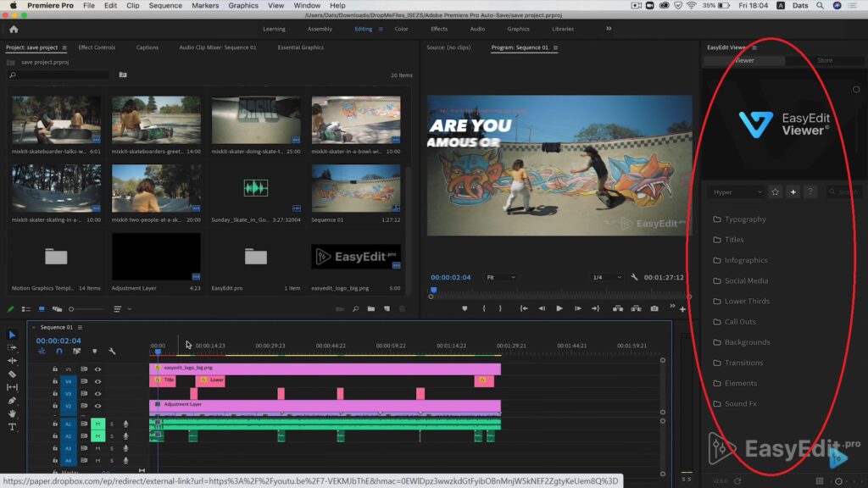
Task: Open the Fit zoom level dropdown
Action: tap(500, 277)
